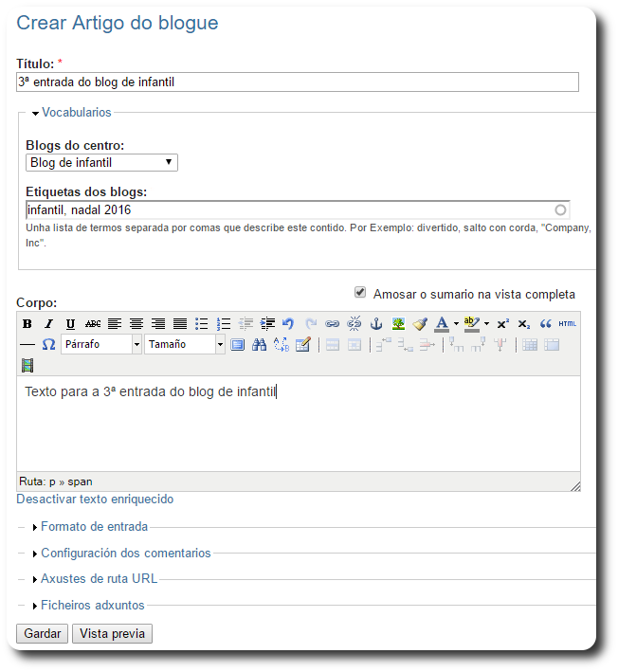Click the pencil-on-table insert table icon
The image size is (618, 672).
pyautogui.click(x=303, y=345)
